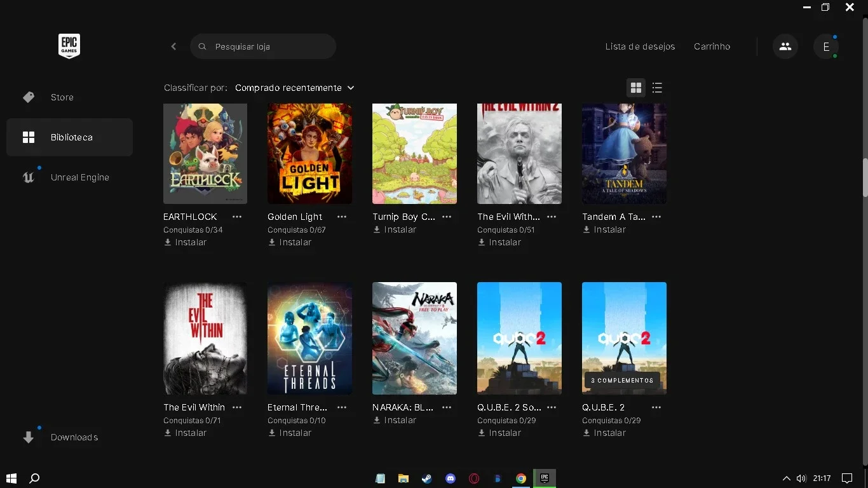Click the volume speaker icon
Image resolution: width=868 pixels, height=488 pixels.
pos(801,478)
